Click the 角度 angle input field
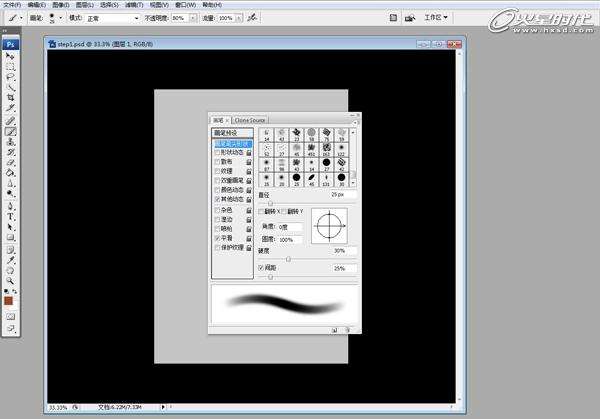 (x=290, y=227)
